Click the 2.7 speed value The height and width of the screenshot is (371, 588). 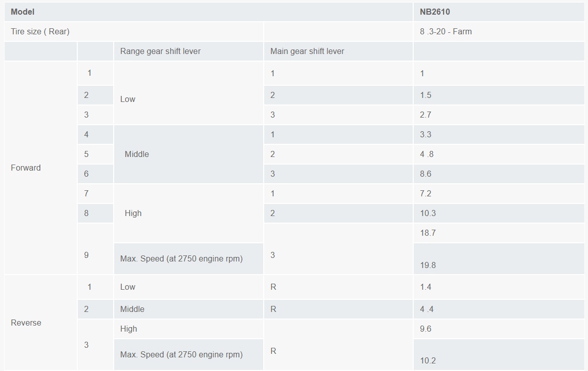coord(425,115)
